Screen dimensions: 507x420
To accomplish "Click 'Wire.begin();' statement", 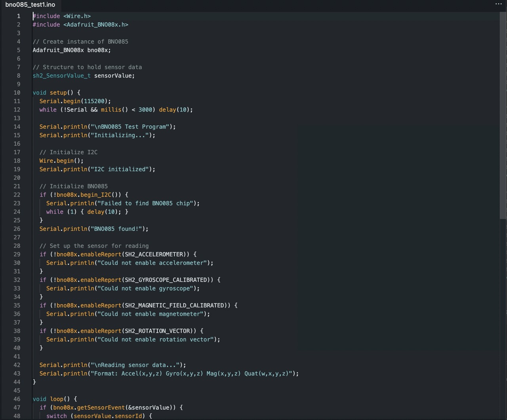I will [x=61, y=161].
